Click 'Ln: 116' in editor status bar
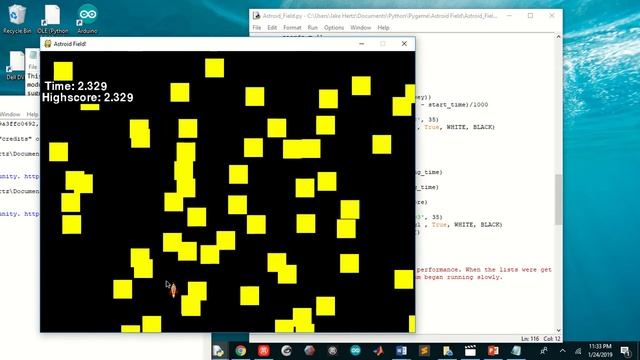The image size is (640, 360). click(x=530, y=339)
